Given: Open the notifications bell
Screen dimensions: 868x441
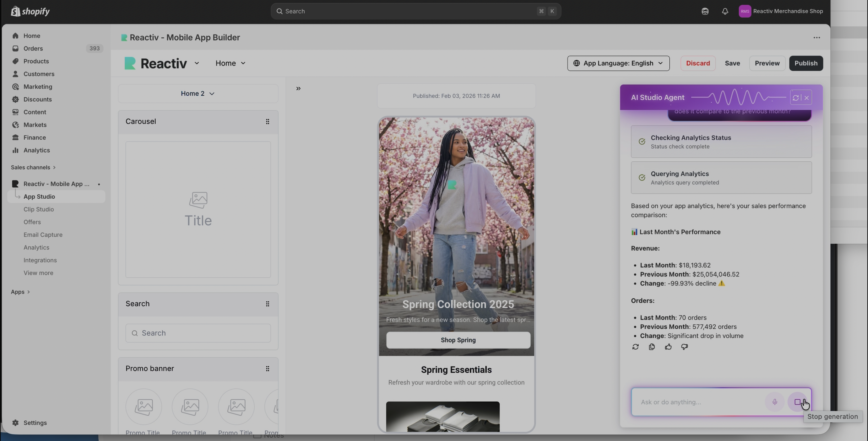Looking at the screenshot, I should (725, 11).
